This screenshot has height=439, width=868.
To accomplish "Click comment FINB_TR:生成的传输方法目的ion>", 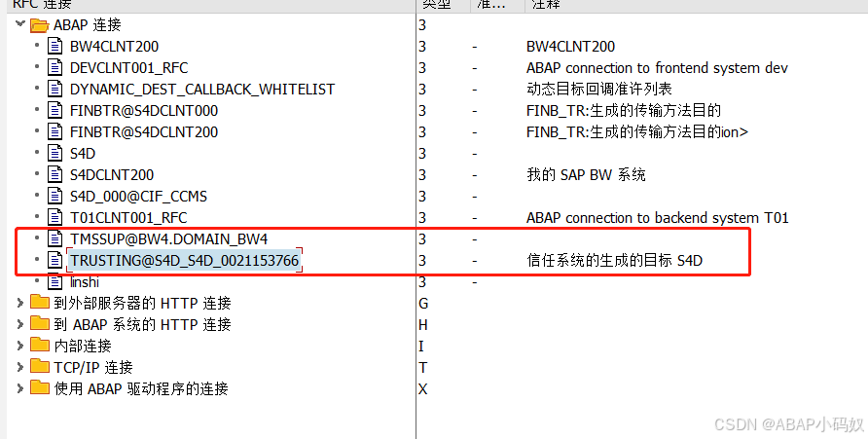I will point(637,132).
